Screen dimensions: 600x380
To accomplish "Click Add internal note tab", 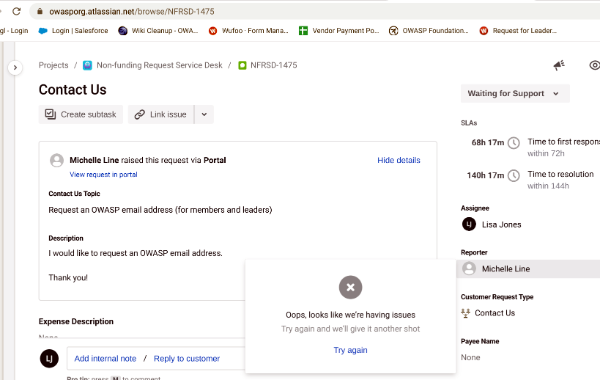I will (x=105, y=359).
